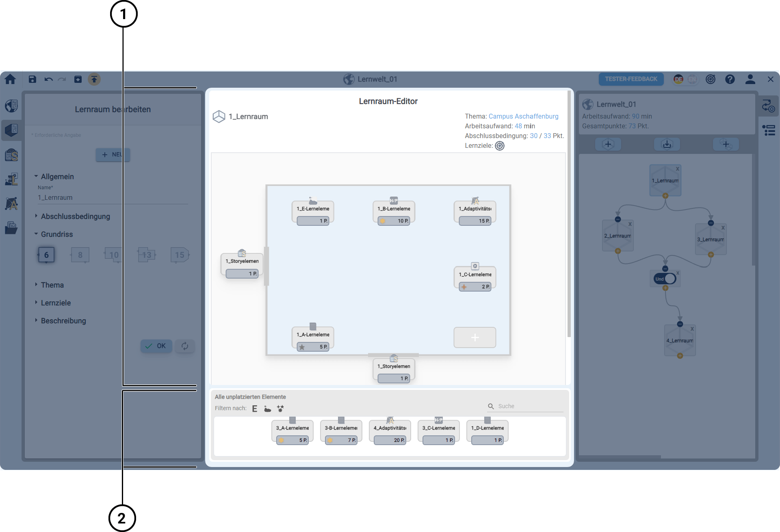The width and height of the screenshot is (780, 532).
Task: Select unplaced 4_Adaptivitäts card
Action: (x=390, y=432)
